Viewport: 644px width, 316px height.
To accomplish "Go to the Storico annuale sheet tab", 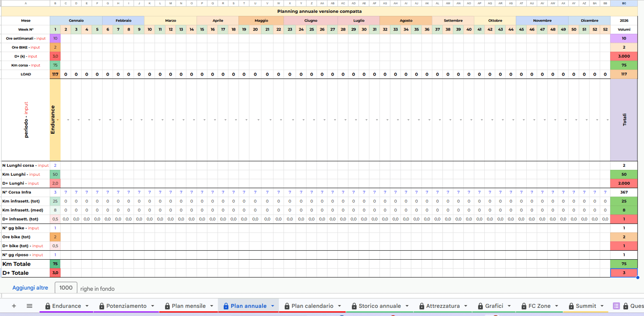I will [x=380, y=306].
